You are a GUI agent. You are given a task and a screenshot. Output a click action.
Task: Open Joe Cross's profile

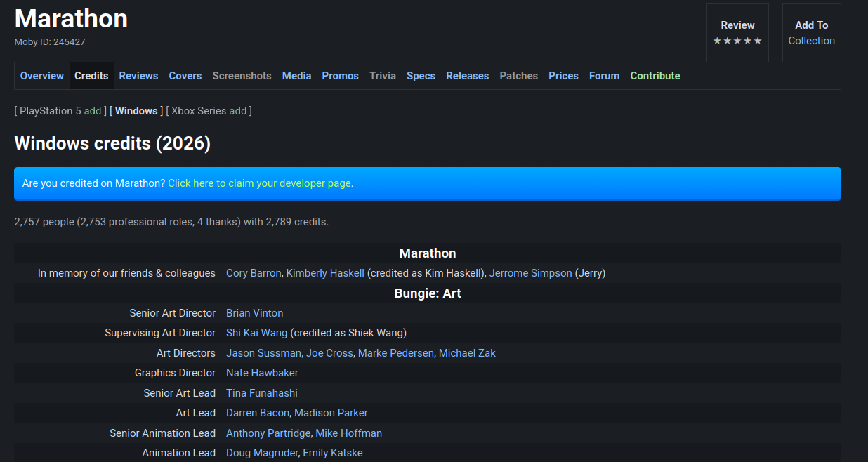click(329, 353)
